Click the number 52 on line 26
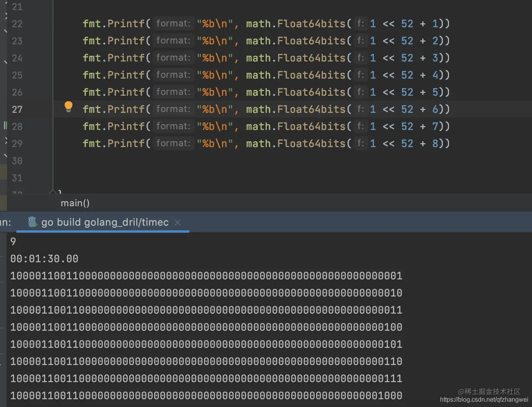 [407, 92]
